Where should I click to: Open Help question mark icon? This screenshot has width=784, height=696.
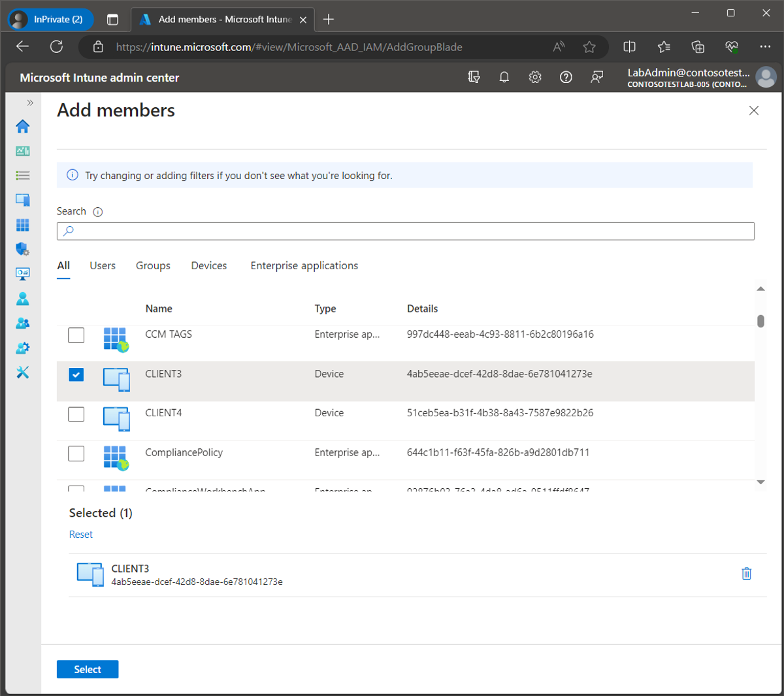pyautogui.click(x=566, y=77)
